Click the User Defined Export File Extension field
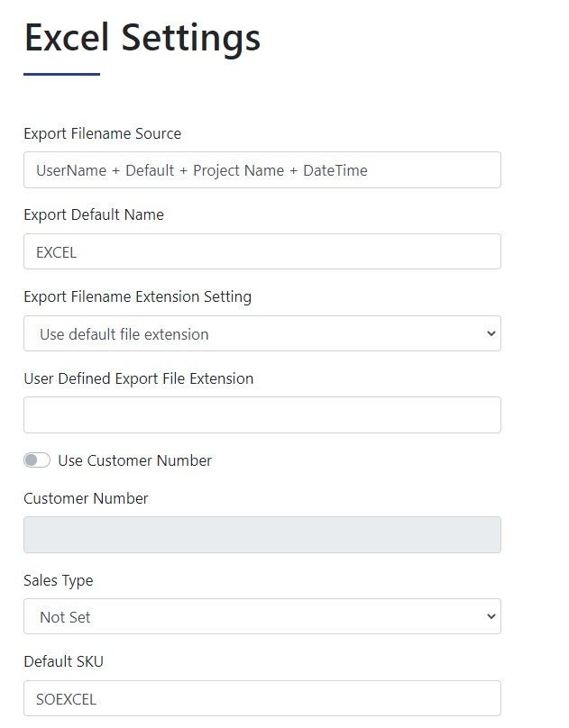 [262, 414]
